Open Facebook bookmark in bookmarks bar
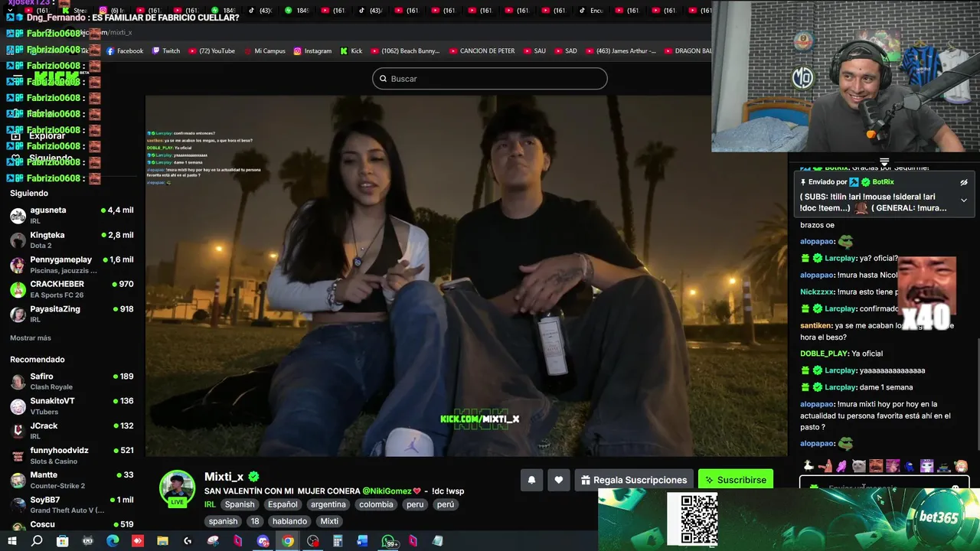The image size is (980, 551). pyautogui.click(x=125, y=51)
